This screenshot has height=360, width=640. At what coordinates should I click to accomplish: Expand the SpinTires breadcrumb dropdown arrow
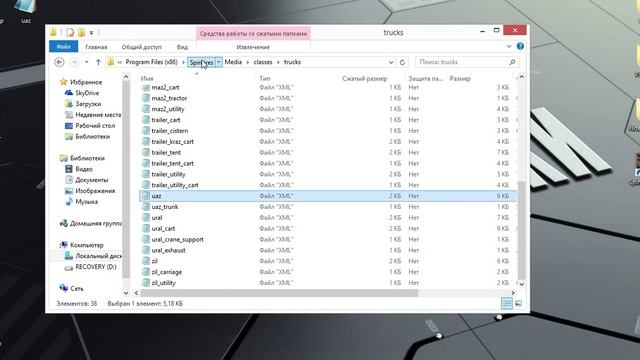point(219,62)
